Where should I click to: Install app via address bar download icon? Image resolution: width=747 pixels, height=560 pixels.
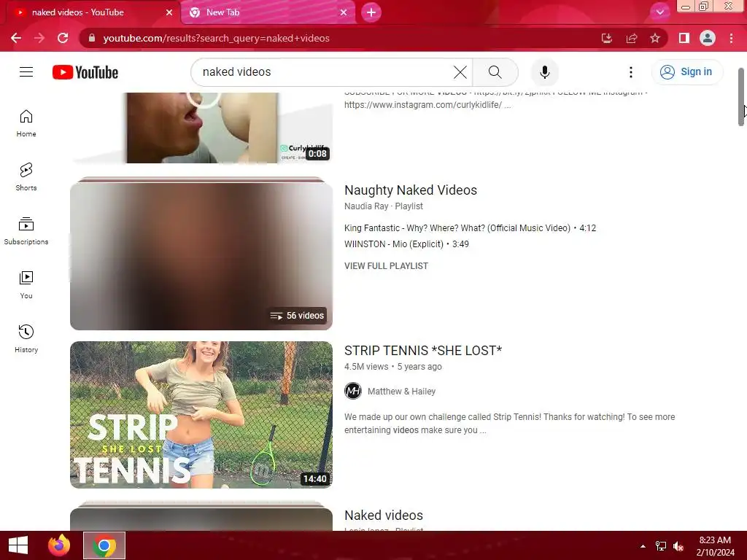point(606,38)
